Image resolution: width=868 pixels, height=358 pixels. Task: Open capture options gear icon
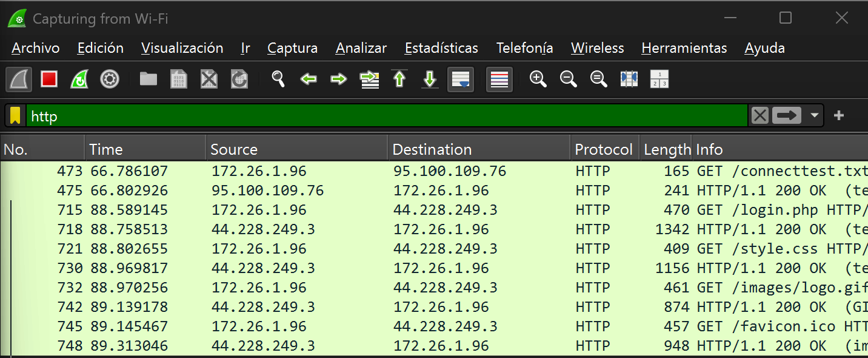click(110, 79)
